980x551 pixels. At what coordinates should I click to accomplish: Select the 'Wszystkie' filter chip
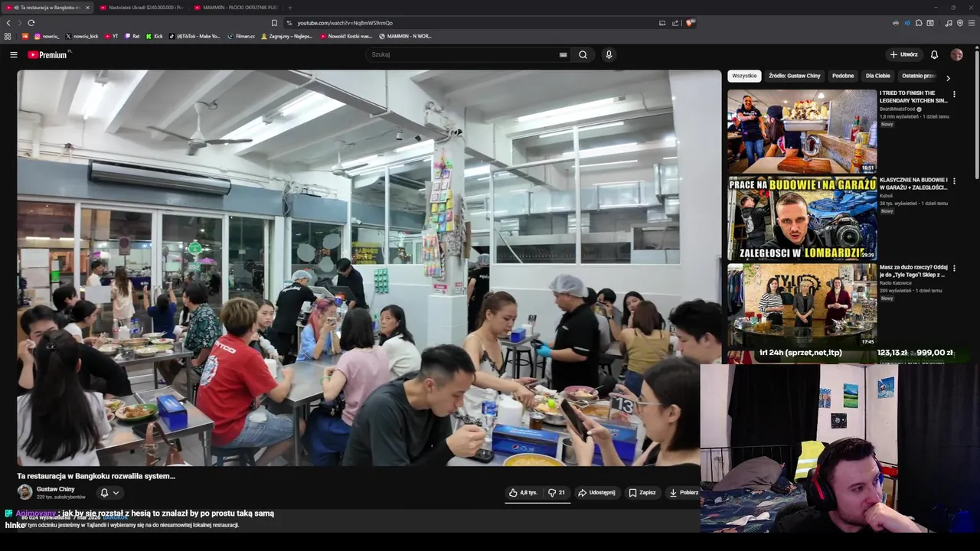(x=744, y=76)
